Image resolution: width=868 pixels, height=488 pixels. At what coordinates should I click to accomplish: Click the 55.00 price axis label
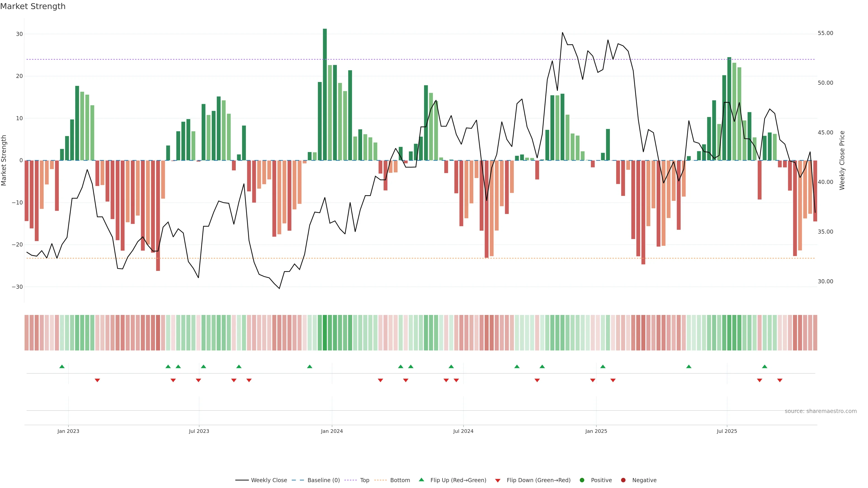coord(825,33)
